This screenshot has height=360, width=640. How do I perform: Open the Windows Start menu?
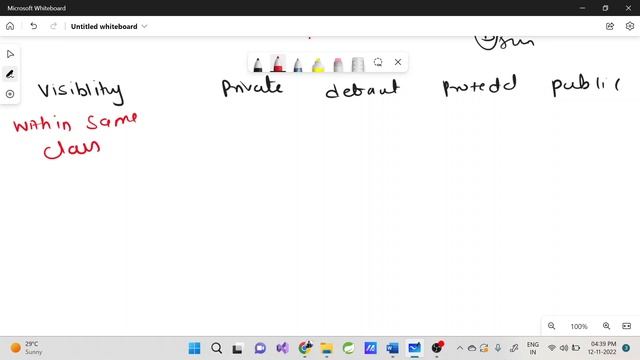(195, 348)
